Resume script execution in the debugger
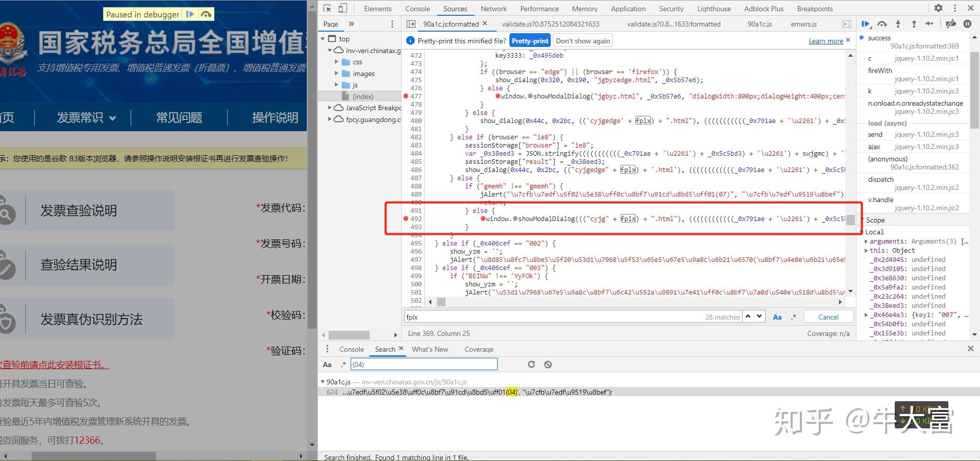 [866, 23]
